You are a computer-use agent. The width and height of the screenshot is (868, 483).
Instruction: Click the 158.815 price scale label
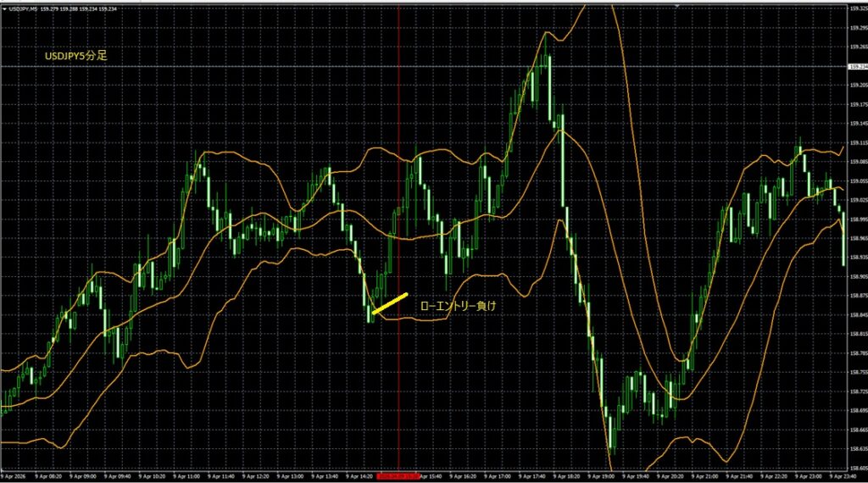pos(858,334)
